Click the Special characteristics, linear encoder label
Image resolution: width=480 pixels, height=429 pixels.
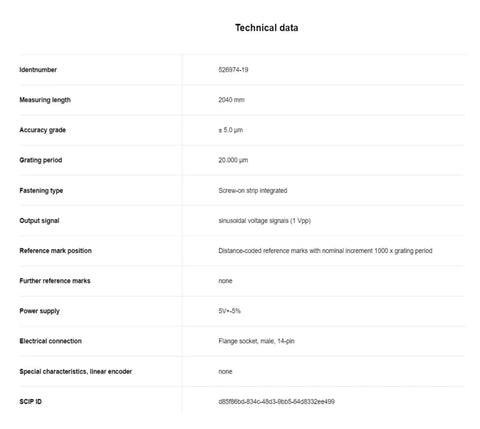(x=75, y=371)
